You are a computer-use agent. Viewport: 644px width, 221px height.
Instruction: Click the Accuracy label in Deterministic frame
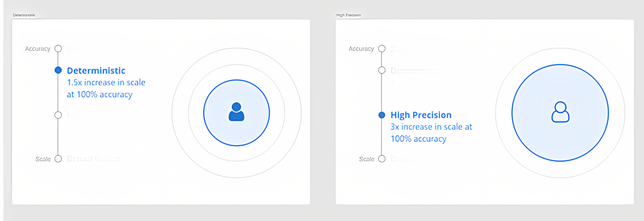(37, 49)
